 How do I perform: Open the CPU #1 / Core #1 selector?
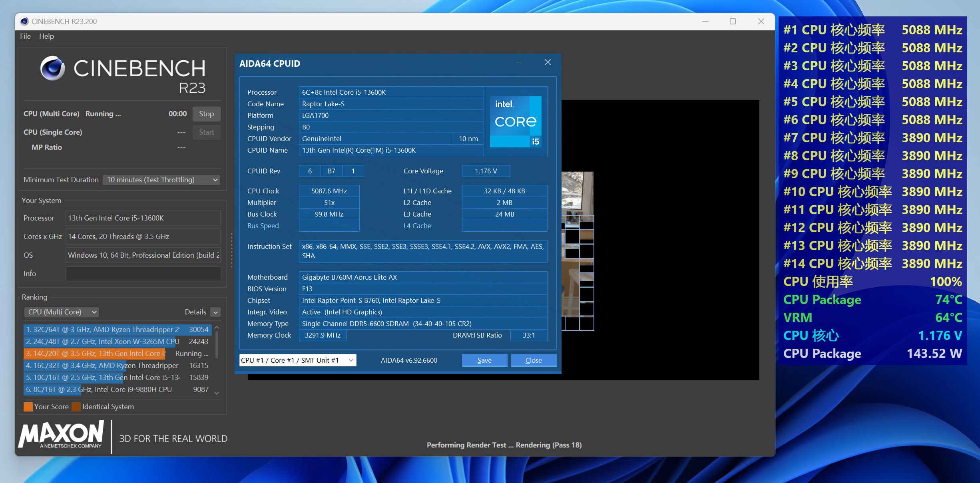click(x=297, y=360)
